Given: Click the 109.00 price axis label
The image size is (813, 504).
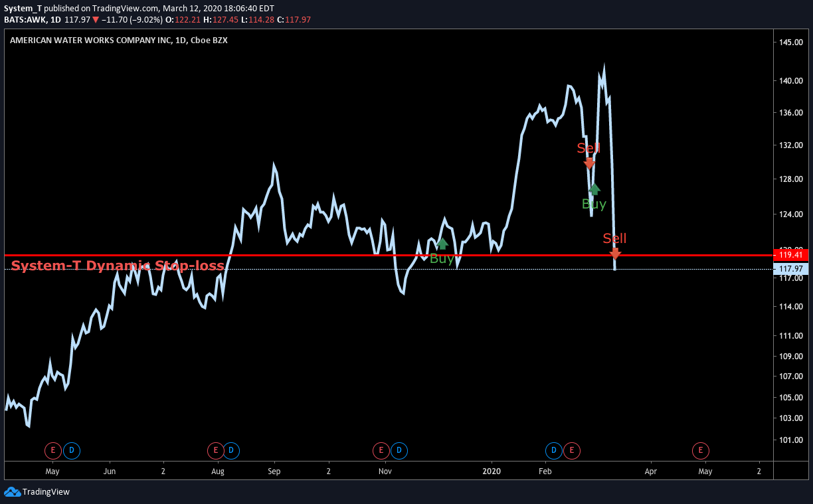Looking at the screenshot, I should point(792,357).
